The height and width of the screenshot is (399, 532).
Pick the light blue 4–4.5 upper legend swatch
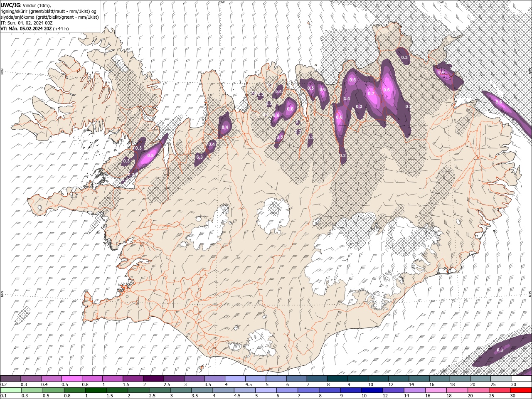(x=235, y=379)
